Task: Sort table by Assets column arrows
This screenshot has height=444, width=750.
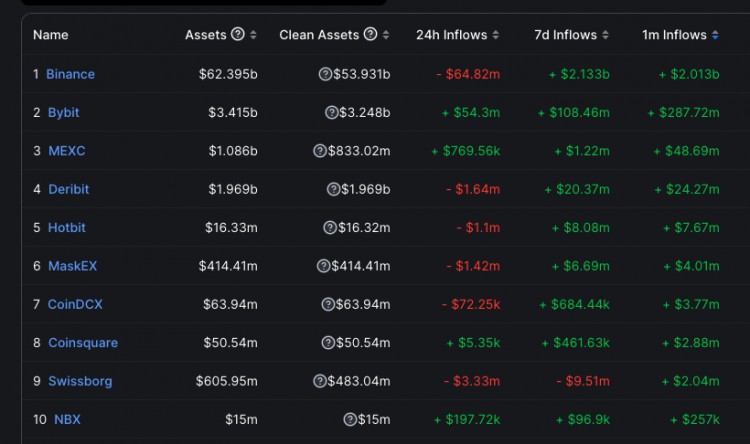Action: (x=253, y=35)
